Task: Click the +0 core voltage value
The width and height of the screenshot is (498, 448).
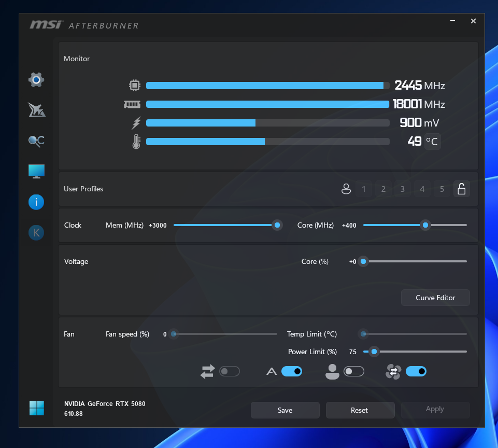Action: coord(352,261)
